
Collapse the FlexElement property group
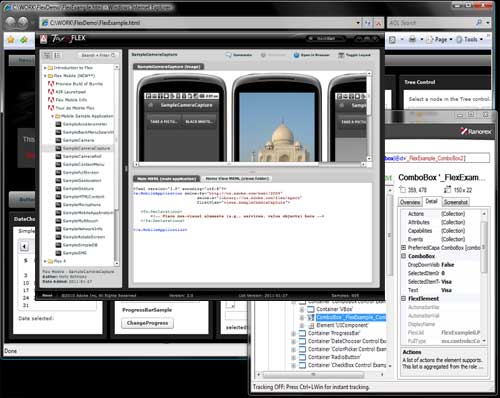(403, 298)
